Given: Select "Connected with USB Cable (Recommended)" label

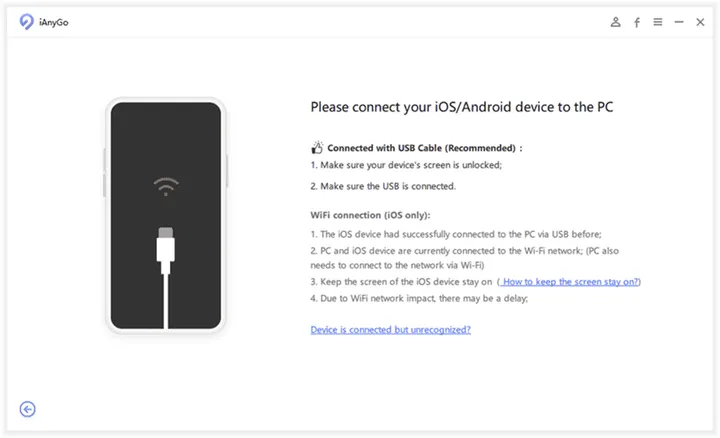Looking at the screenshot, I should tap(424, 148).
